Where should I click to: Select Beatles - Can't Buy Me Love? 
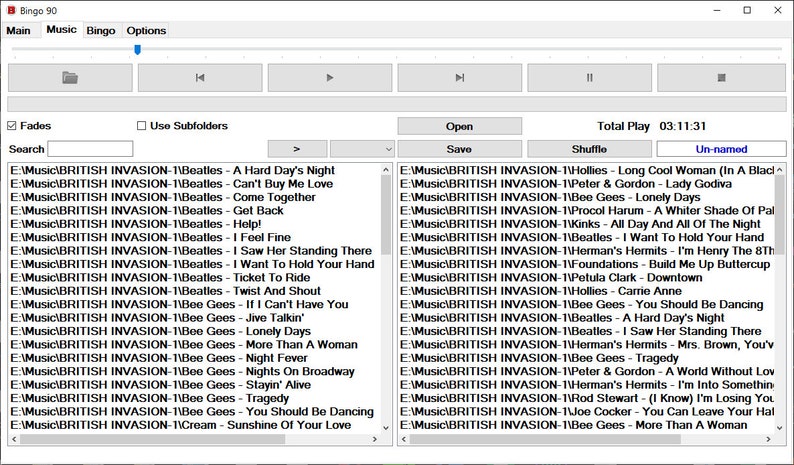(172, 184)
